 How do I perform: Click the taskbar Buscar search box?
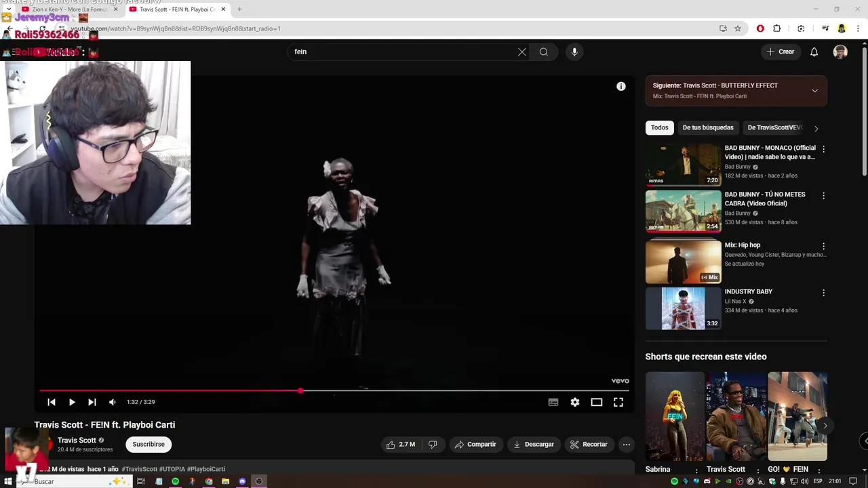click(75, 481)
